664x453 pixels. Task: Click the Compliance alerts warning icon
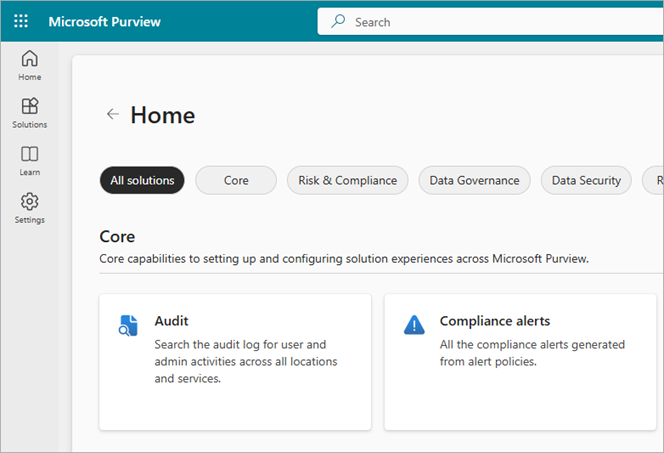click(x=413, y=324)
